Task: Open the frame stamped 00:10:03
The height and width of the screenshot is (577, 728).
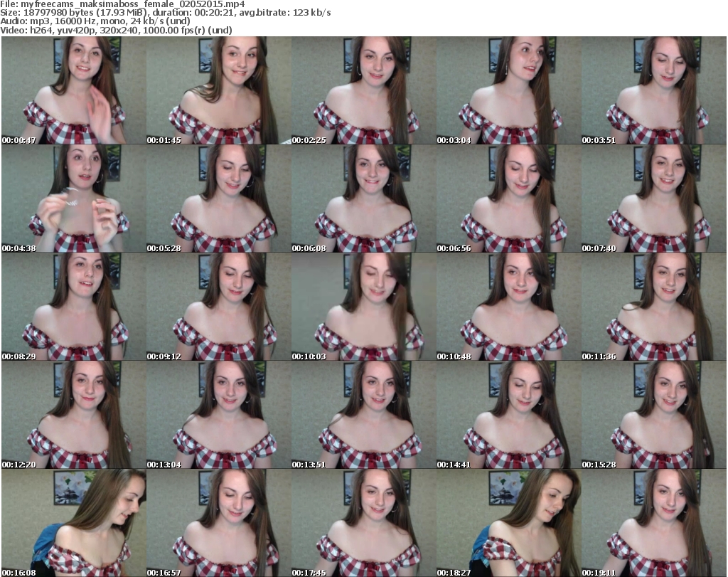Action: click(x=363, y=307)
